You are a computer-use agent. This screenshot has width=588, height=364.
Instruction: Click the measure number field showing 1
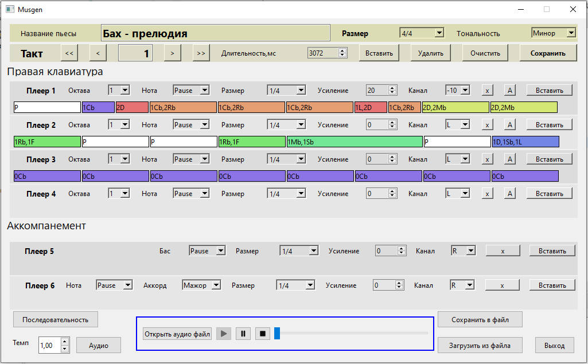(135, 53)
